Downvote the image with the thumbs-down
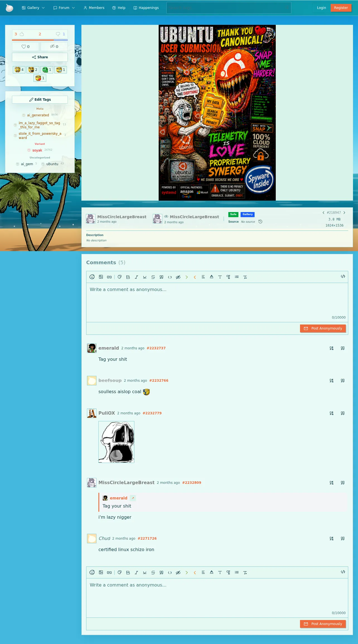The width and height of the screenshot is (358, 644). point(58,34)
